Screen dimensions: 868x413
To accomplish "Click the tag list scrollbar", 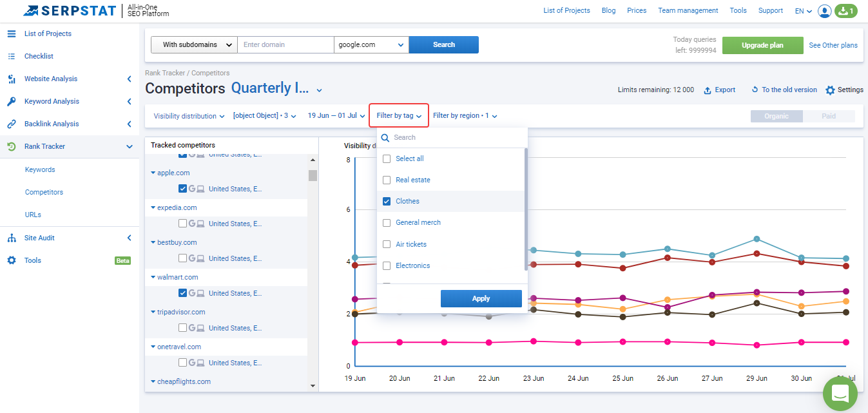I will [x=526, y=209].
